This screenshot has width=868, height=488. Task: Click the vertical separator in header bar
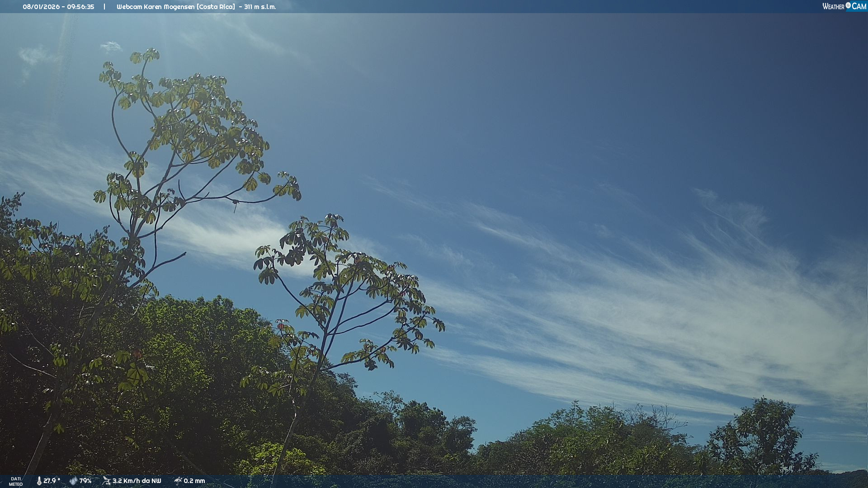point(104,7)
